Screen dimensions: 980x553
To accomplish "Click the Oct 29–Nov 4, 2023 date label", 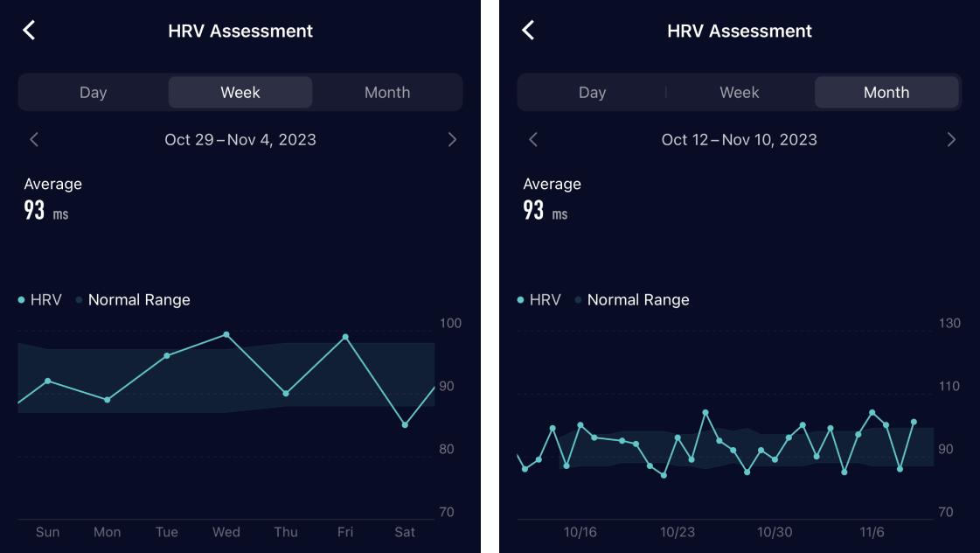I will pyautogui.click(x=240, y=139).
